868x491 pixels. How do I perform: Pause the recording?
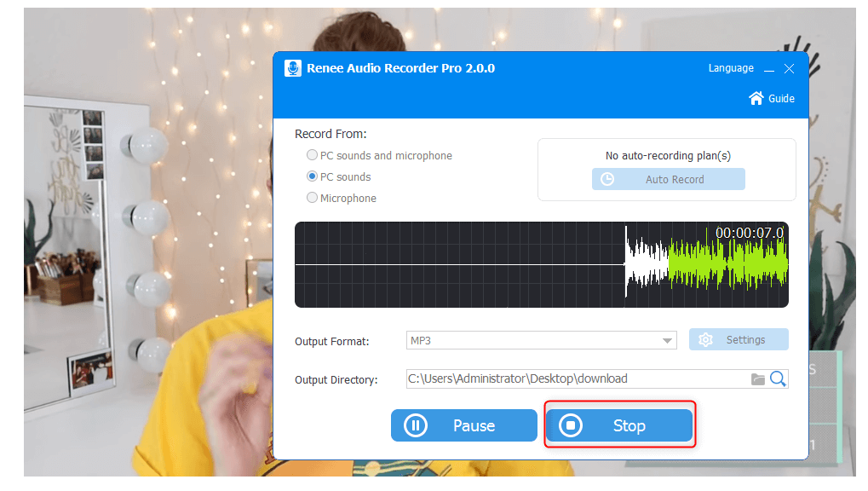(x=463, y=425)
